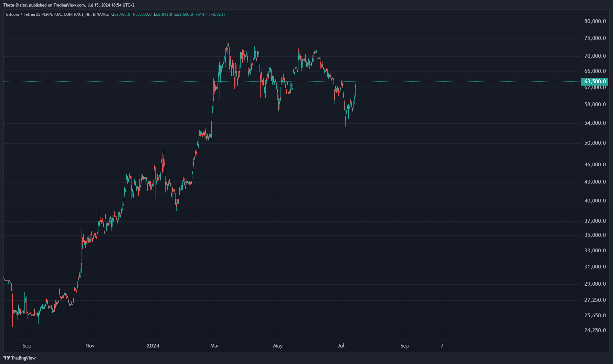Click the 58,000.0 price axis label

coord(595,104)
